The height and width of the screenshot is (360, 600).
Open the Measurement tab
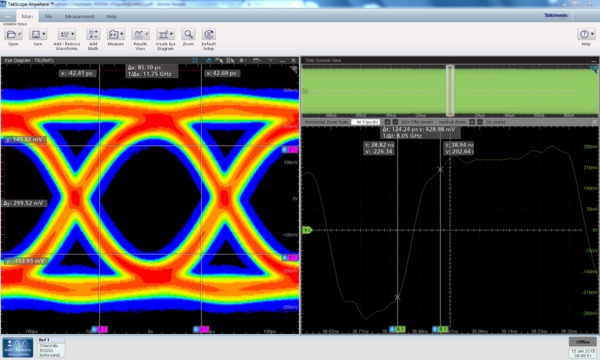pos(80,16)
